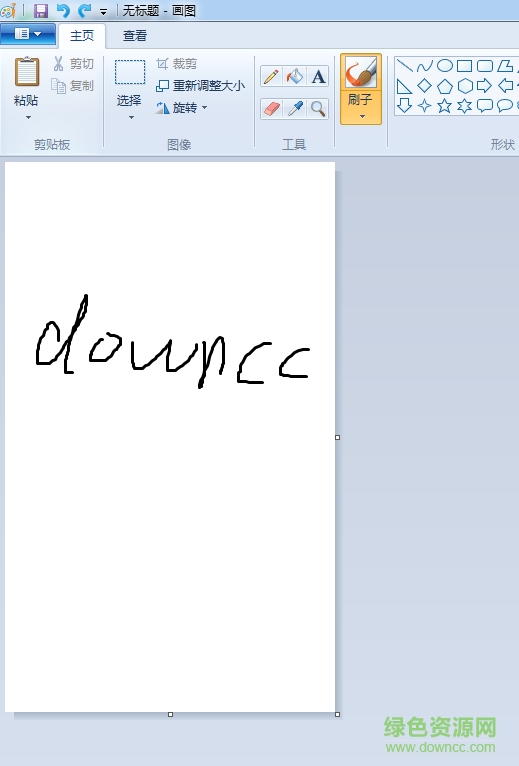Select the Color picker eyedropper tool
519x766 pixels.
pos(295,108)
